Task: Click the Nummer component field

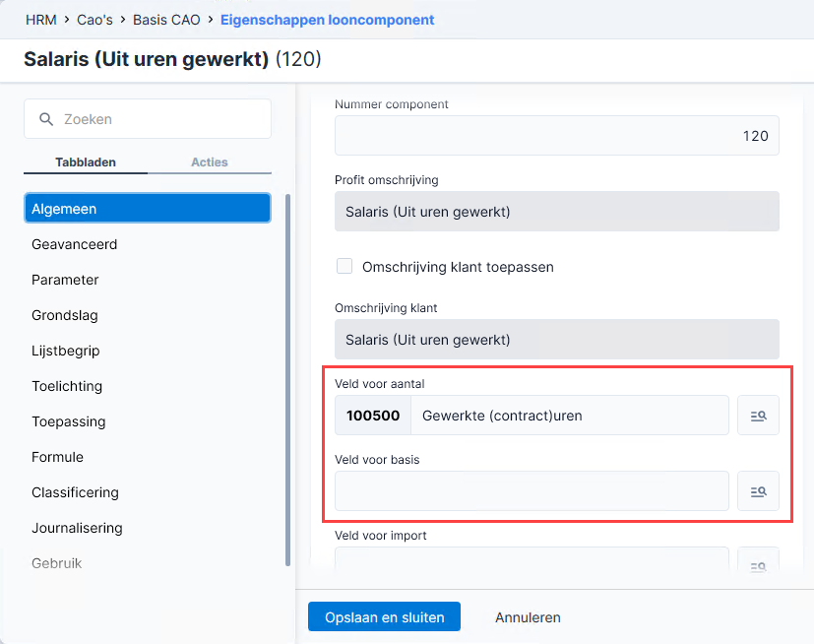Action: coord(556,136)
